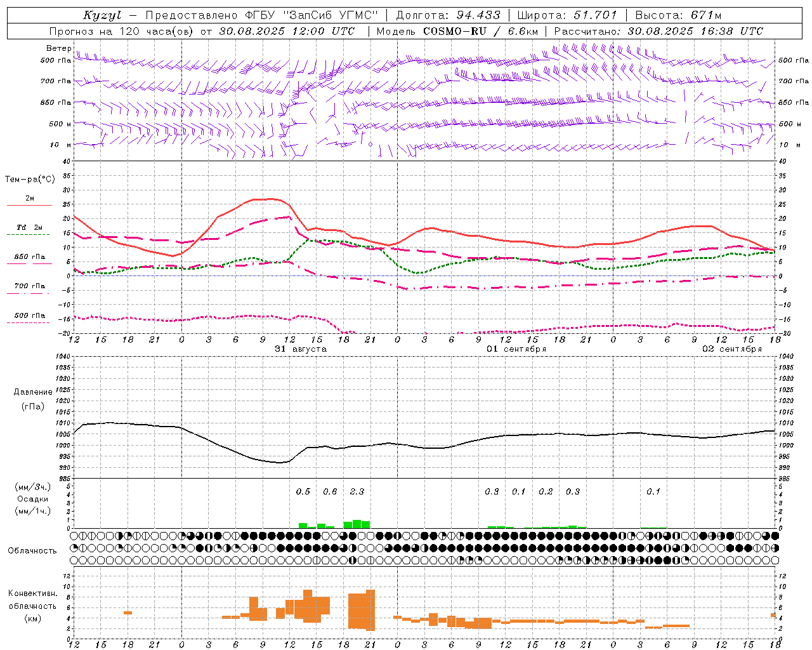Click "700 гПа" label in temperature legend
This screenshot has height=650, width=812.
pos(30,286)
